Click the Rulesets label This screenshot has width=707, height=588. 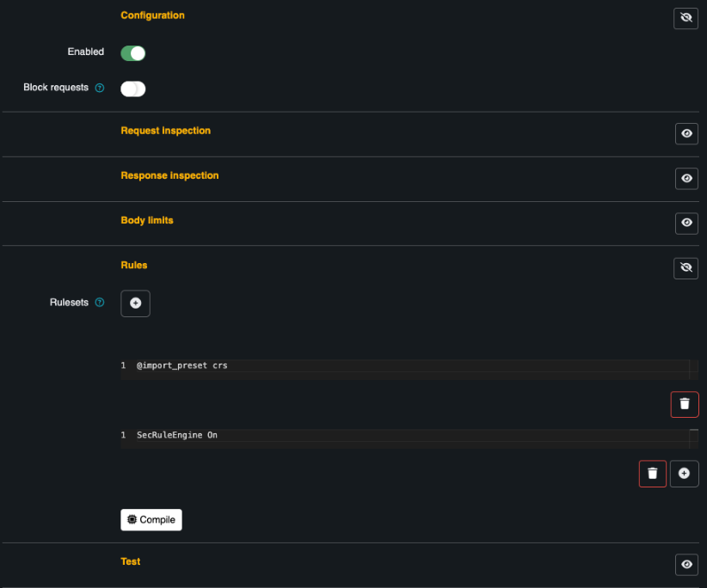click(69, 303)
